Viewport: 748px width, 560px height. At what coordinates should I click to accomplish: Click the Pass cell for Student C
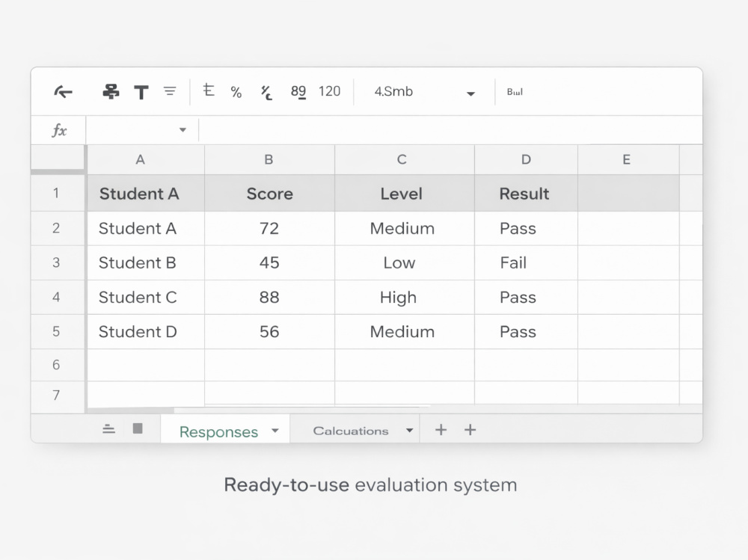click(x=526, y=297)
